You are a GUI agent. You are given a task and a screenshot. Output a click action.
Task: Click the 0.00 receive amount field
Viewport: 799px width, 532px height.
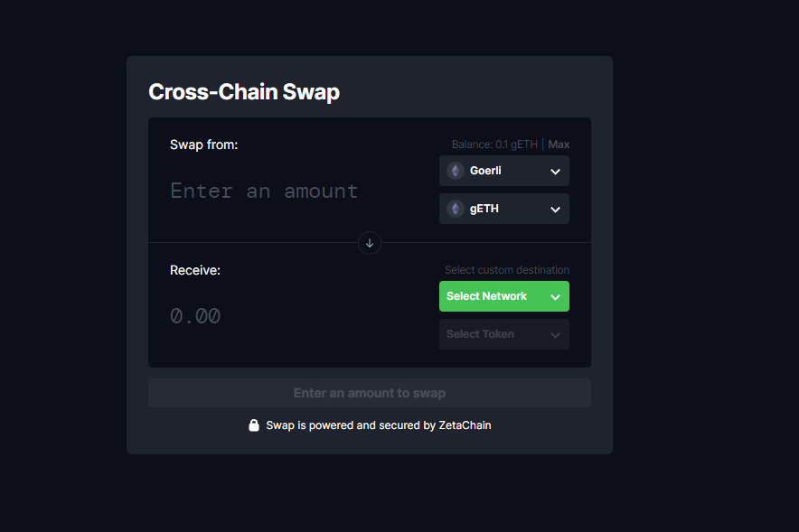click(195, 316)
